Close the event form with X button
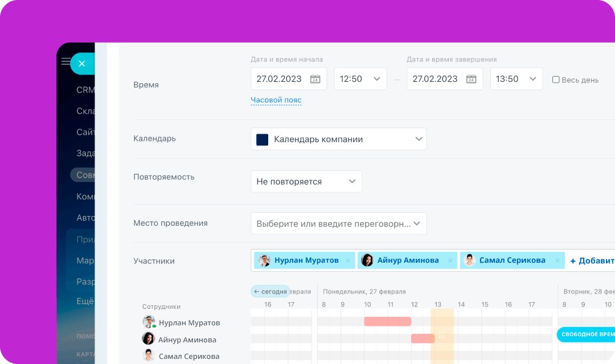615x364 pixels. [x=82, y=64]
